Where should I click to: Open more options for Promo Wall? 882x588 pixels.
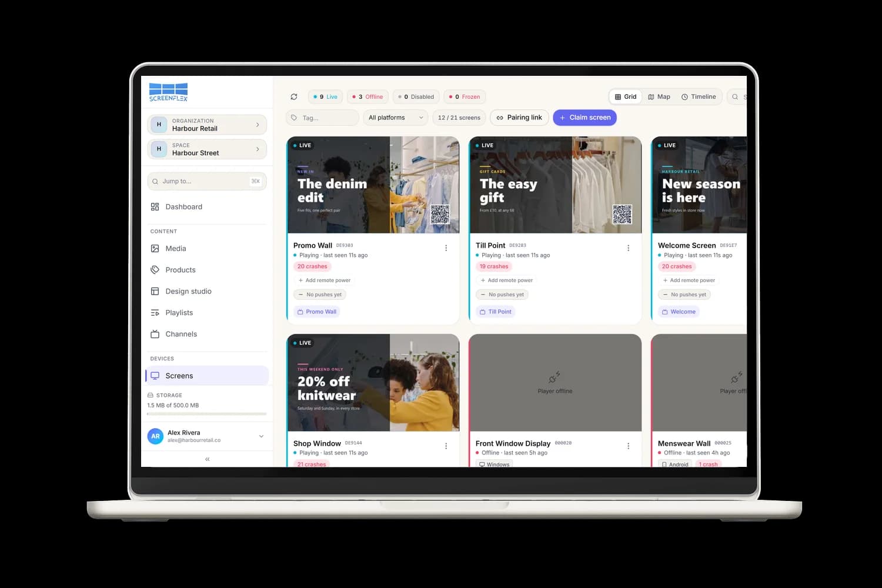[446, 248]
